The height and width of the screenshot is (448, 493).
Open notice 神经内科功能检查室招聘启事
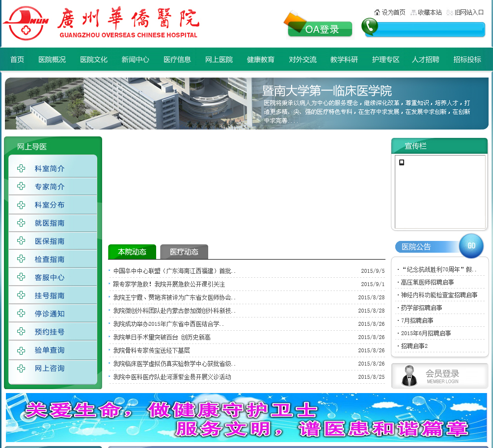tap(439, 295)
